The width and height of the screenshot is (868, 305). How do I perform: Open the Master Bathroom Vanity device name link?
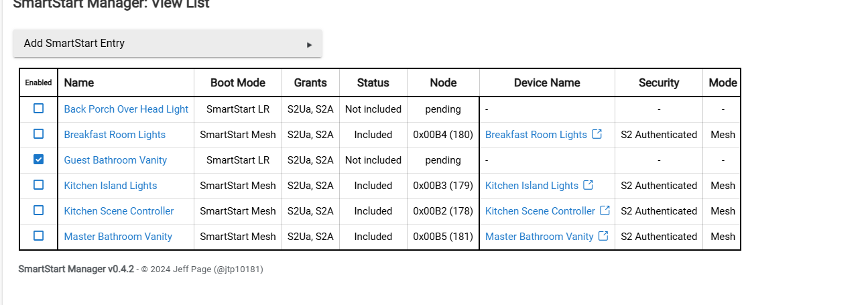[539, 237]
